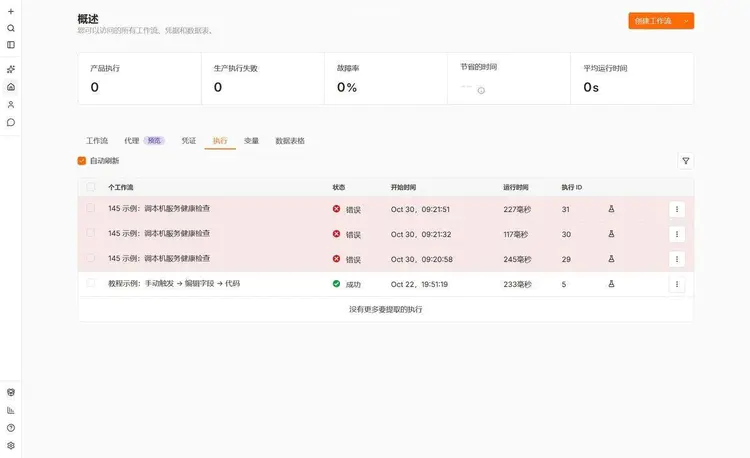Click the 产品执行 stat card
This screenshot has height=458, width=750.
click(x=140, y=78)
